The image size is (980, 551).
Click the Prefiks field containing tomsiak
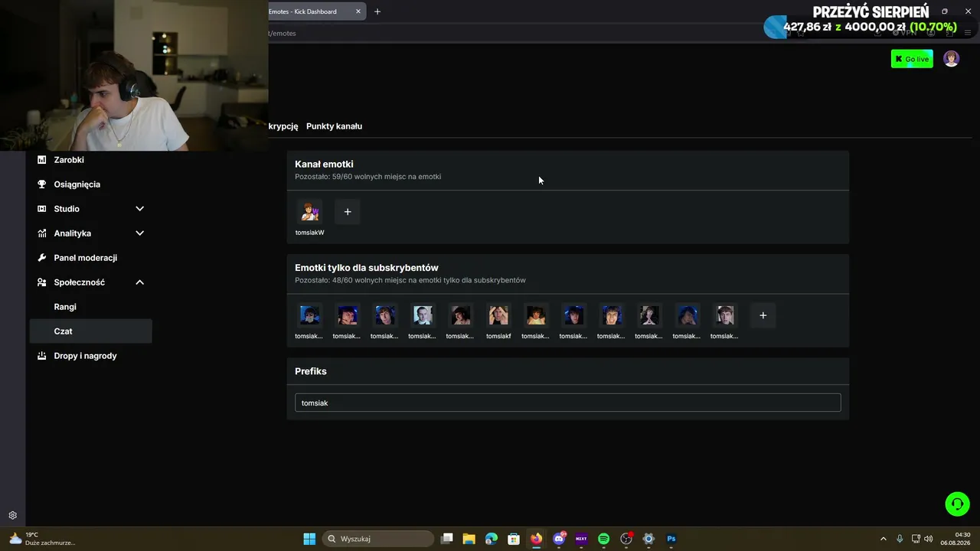point(568,403)
